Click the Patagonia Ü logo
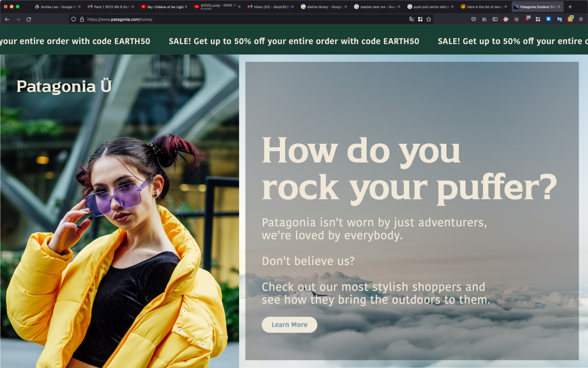Image resolution: width=588 pixels, height=368 pixels. coord(64,86)
